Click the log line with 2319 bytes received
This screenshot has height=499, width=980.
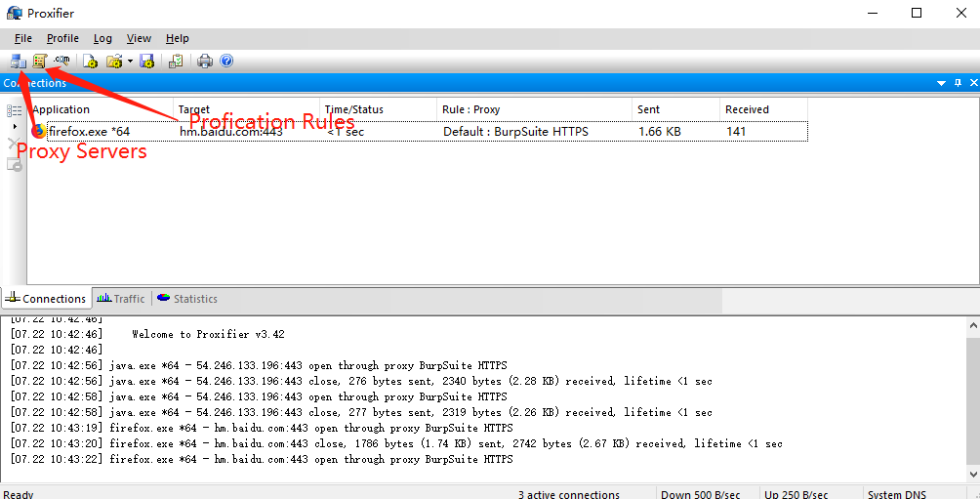click(361, 412)
